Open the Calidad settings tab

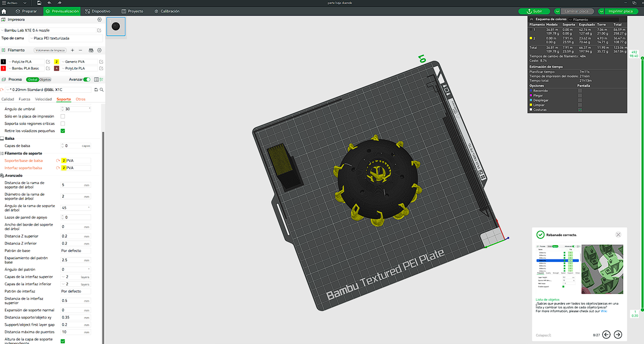tap(8, 99)
